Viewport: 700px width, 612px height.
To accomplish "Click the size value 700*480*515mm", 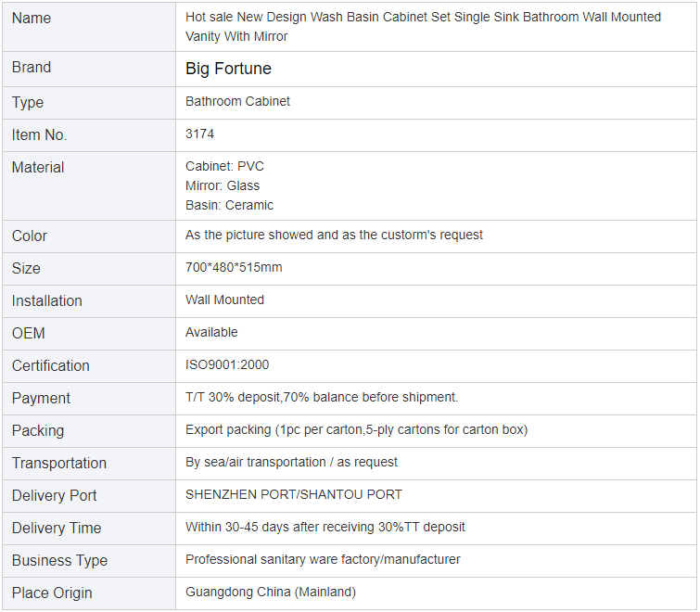I will point(234,267).
